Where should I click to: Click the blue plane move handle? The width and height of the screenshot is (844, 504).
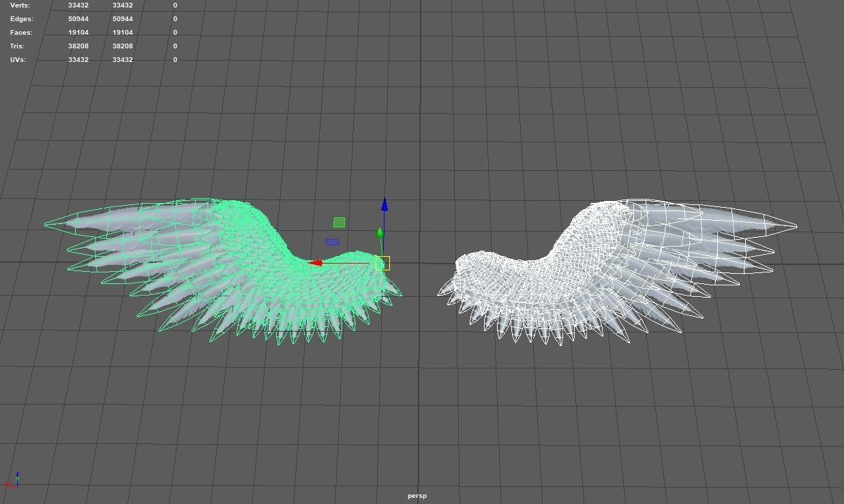coord(333,242)
